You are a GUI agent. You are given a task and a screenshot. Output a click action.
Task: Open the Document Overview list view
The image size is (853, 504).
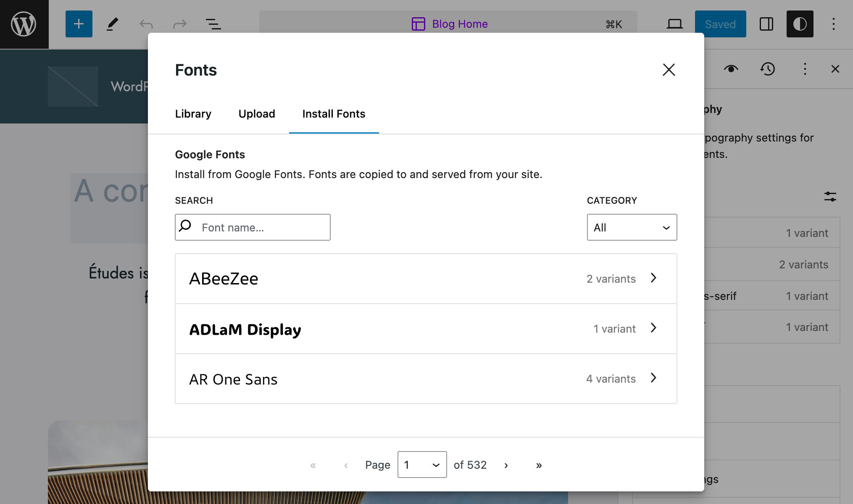point(213,24)
